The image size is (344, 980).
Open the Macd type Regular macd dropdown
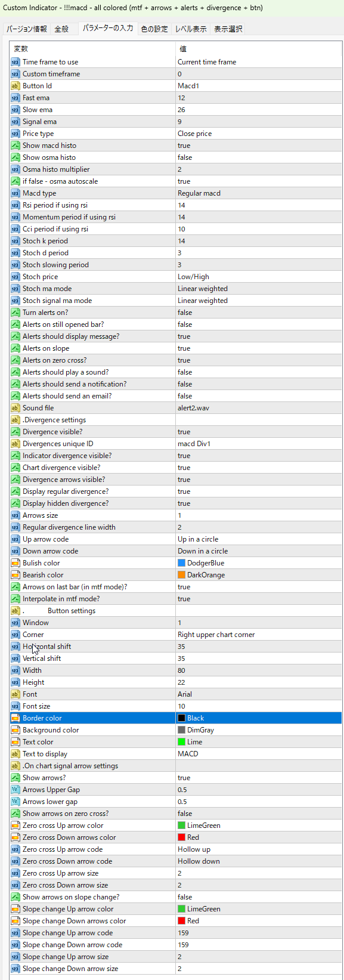click(x=259, y=193)
